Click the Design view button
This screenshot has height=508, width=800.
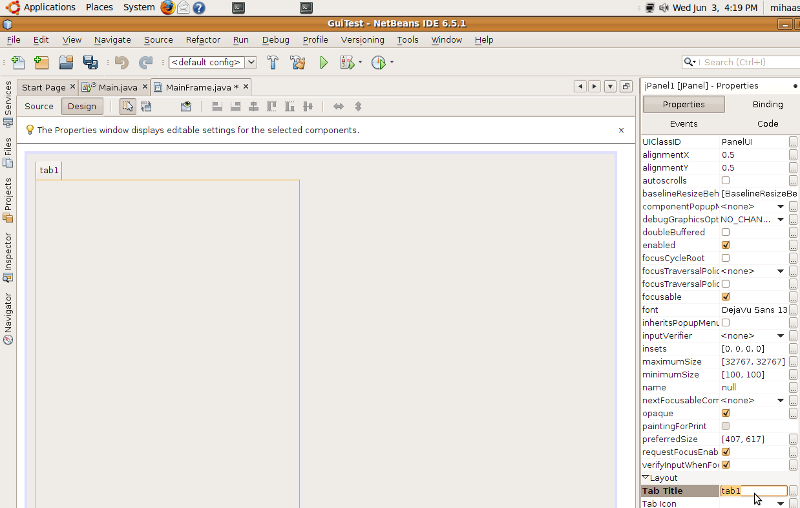click(82, 106)
